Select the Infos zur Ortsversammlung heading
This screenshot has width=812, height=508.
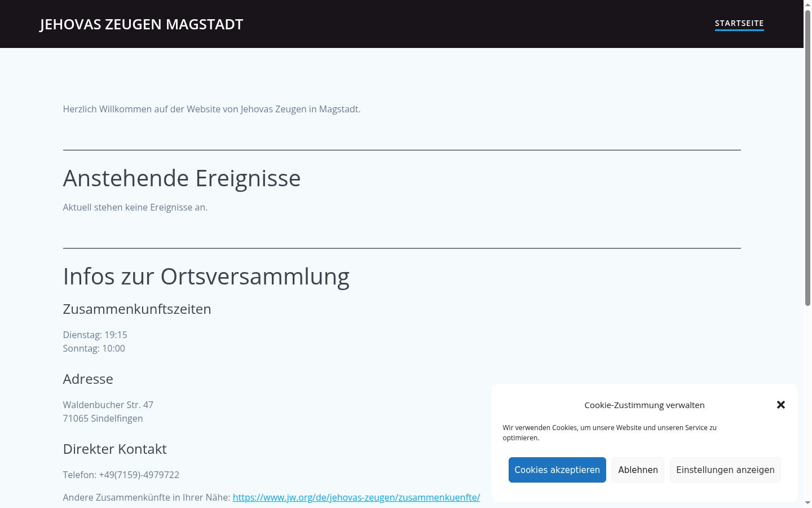(206, 277)
